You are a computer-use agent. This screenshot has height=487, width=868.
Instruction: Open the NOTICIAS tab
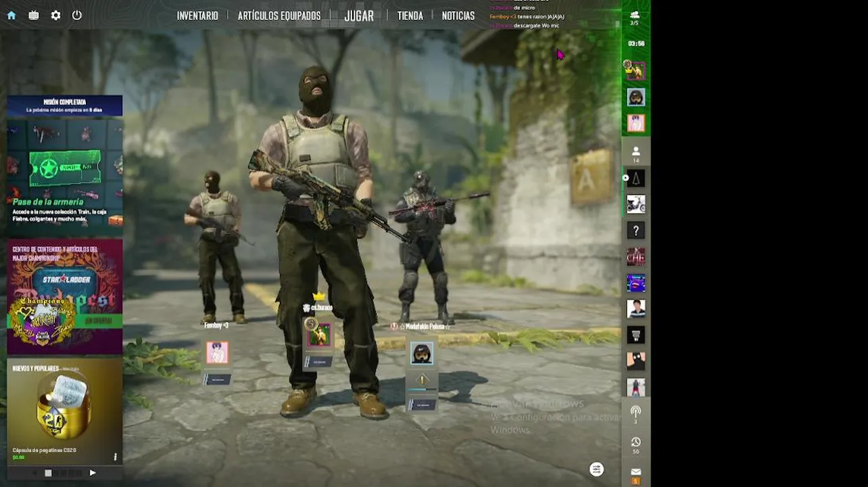pyautogui.click(x=458, y=16)
